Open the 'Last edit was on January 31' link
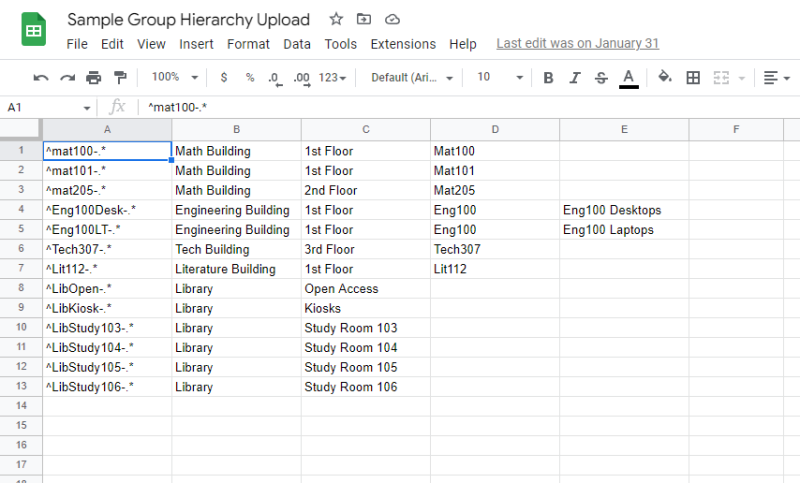 (577, 44)
